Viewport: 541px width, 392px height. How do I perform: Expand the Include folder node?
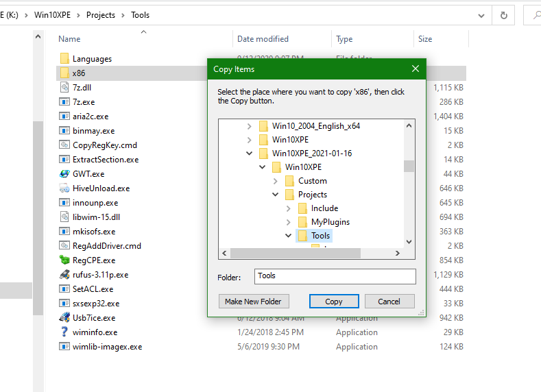[289, 208]
